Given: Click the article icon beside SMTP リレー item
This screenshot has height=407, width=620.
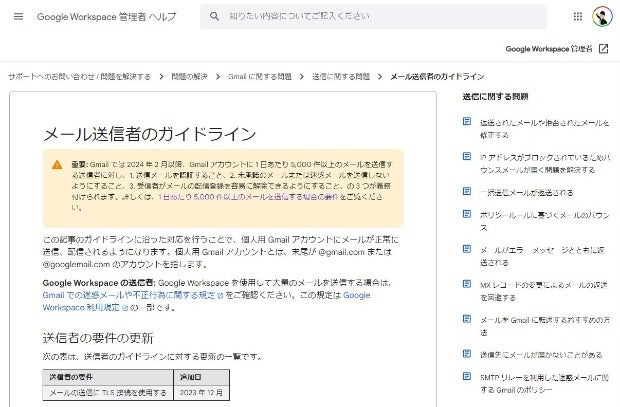Looking at the screenshot, I should [x=467, y=376].
